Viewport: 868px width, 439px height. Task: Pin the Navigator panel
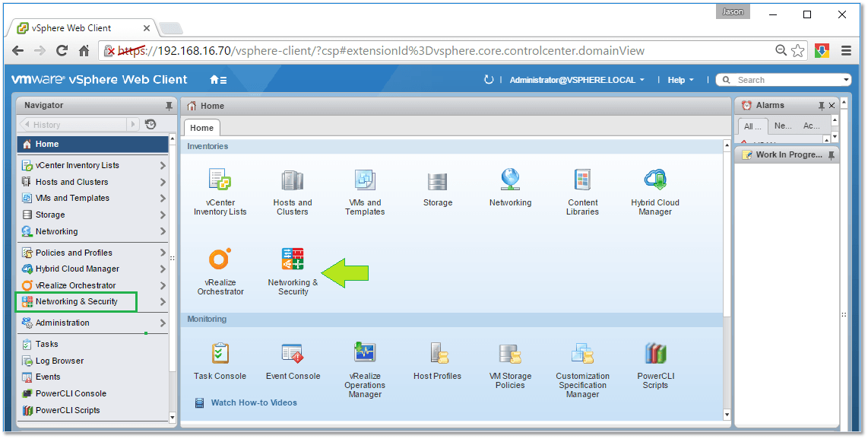[169, 106]
